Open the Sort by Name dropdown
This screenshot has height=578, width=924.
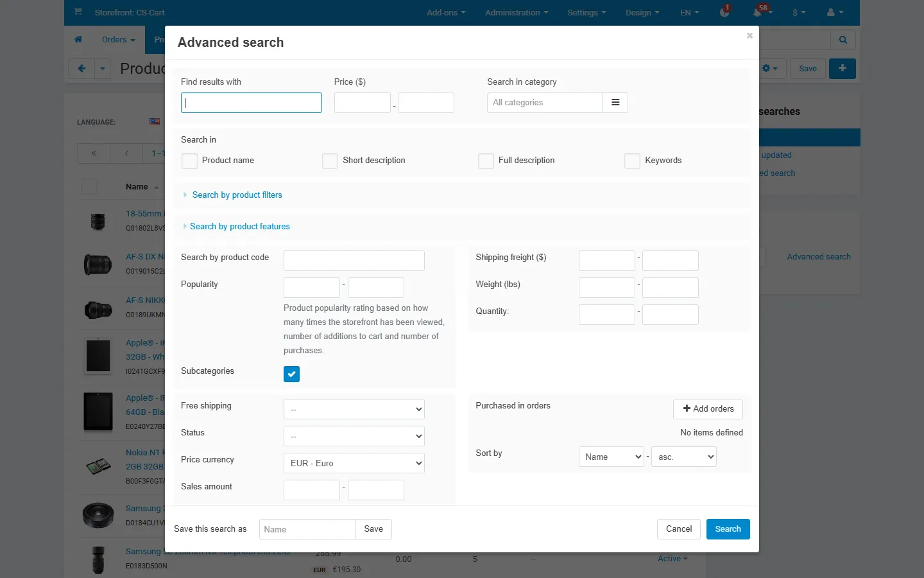click(x=612, y=457)
